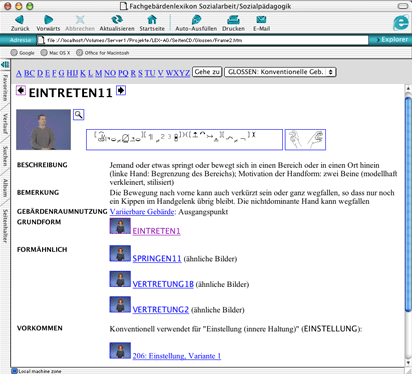Click the Zurück back arrow icon
Viewport: 412px width, 374px height.
pos(19,19)
